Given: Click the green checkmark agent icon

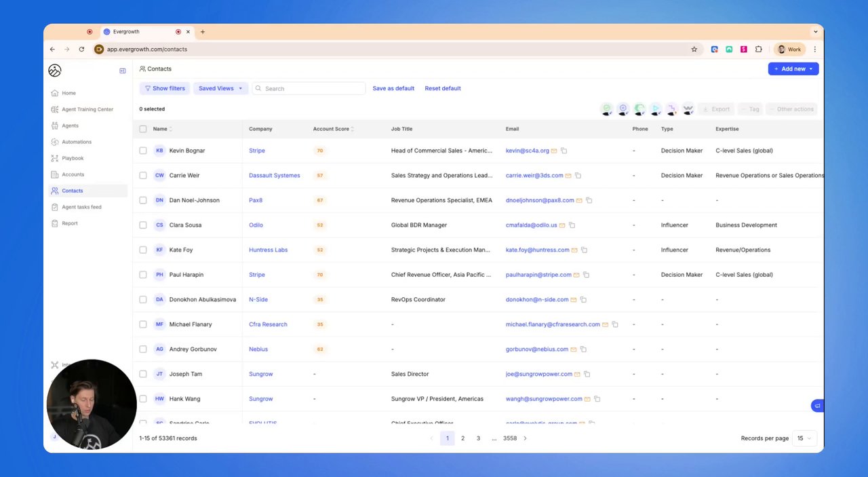Looking at the screenshot, I should 607,109.
